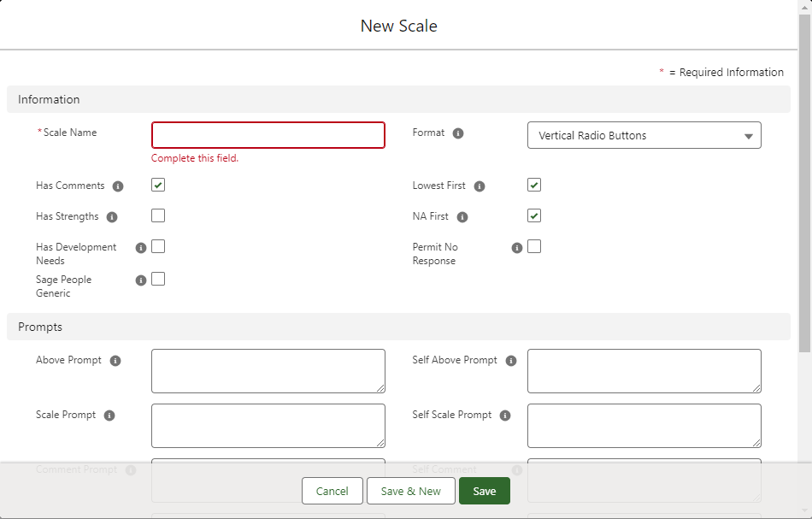
Task: Click into the Scale Name field
Action: [x=268, y=135]
